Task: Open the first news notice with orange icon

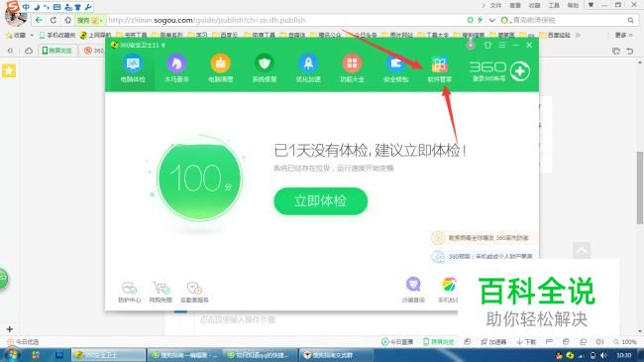Action: pos(483,238)
